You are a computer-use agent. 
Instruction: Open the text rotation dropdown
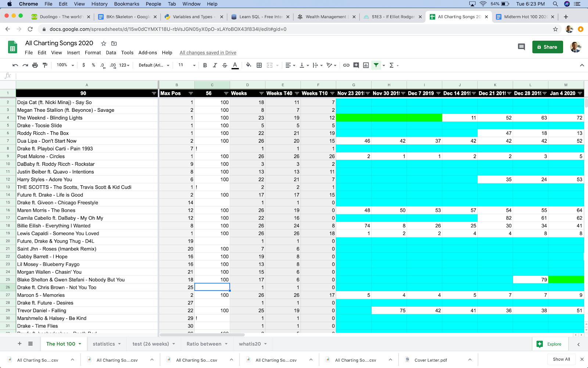331,65
